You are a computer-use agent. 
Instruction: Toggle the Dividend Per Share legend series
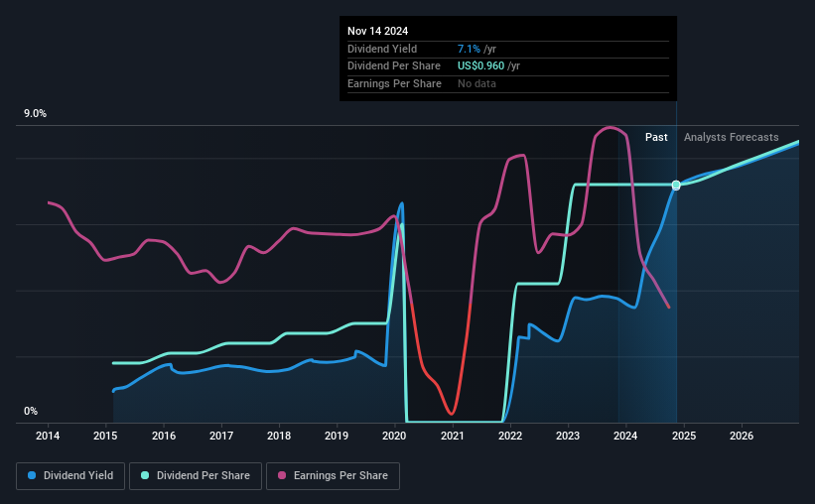click(x=196, y=476)
